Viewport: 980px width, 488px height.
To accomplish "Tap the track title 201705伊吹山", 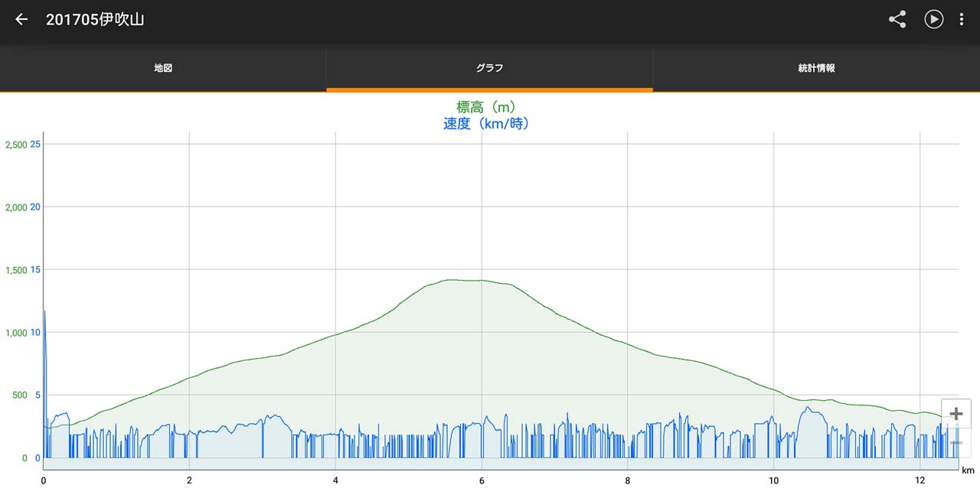I will click(95, 20).
